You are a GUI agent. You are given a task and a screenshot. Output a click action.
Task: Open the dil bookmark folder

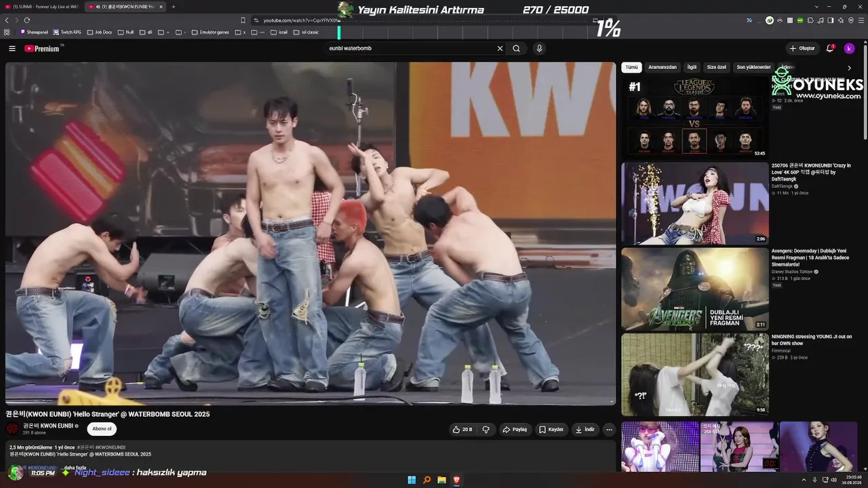pos(146,32)
